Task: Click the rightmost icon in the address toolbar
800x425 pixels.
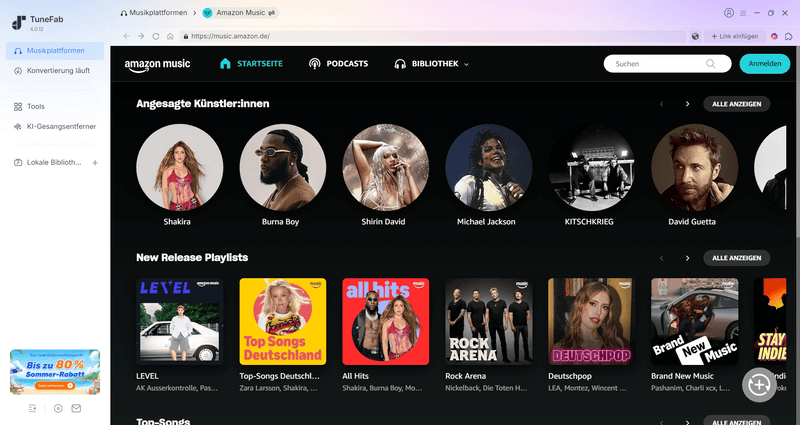Action: point(789,36)
